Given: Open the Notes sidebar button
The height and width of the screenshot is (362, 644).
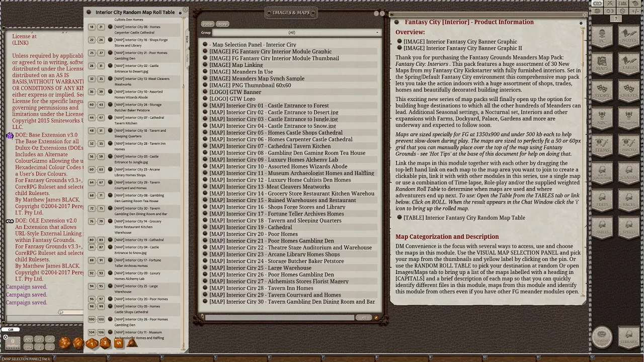Looking at the screenshot, I should click(x=629, y=36).
